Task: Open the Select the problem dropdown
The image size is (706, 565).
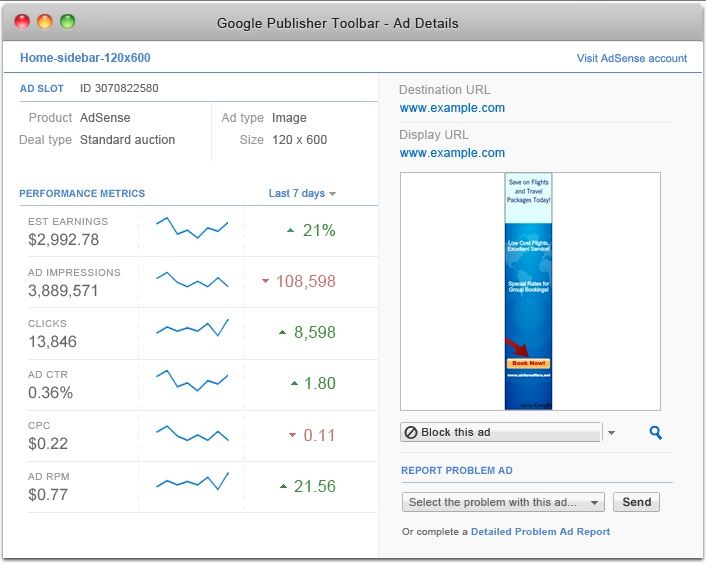Action: pyautogui.click(x=504, y=502)
